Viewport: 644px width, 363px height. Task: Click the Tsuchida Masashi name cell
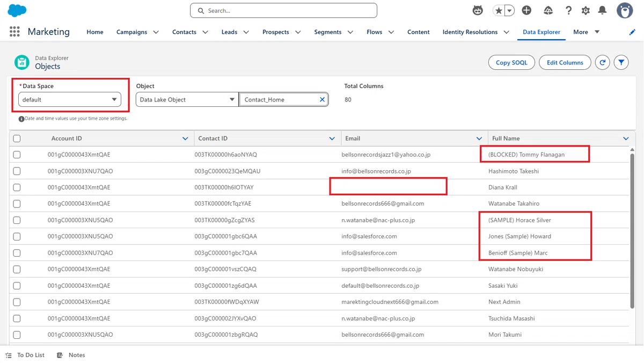tap(511, 318)
